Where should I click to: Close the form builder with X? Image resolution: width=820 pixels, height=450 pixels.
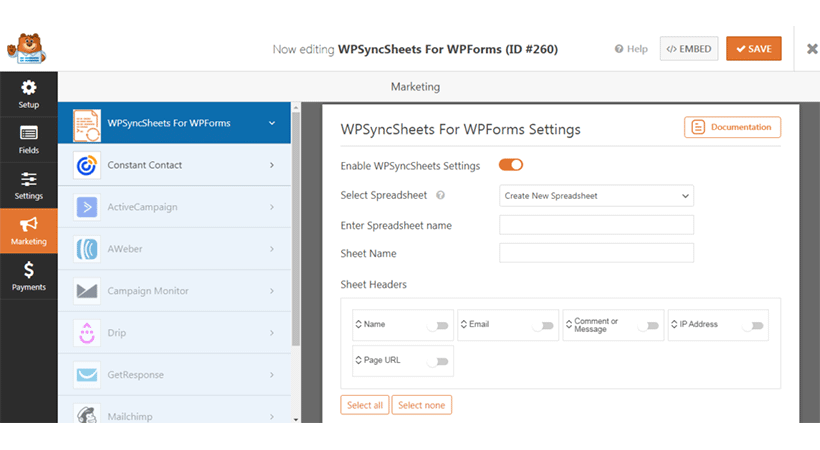click(x=812, y=49)
